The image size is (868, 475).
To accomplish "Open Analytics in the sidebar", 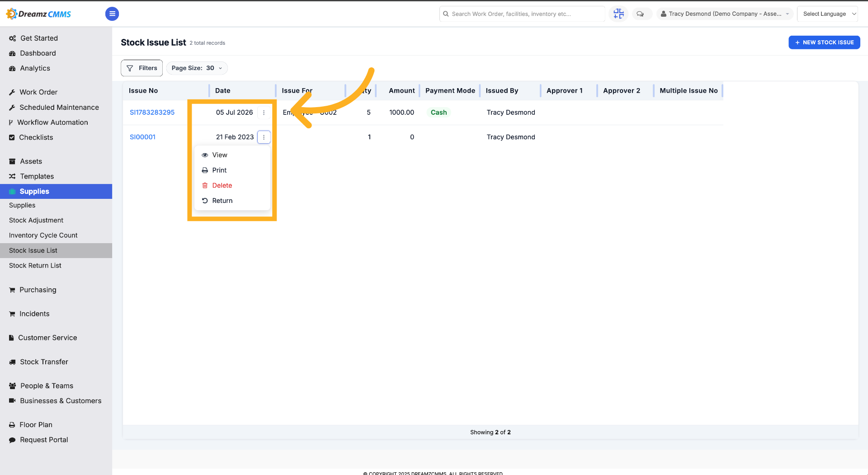I will point(35,68).
